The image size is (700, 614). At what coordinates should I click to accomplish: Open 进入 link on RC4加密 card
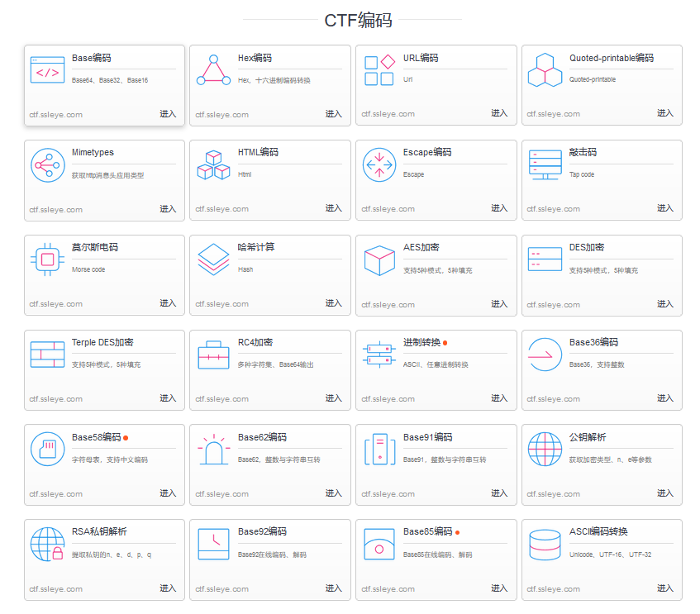coord(334,398)
